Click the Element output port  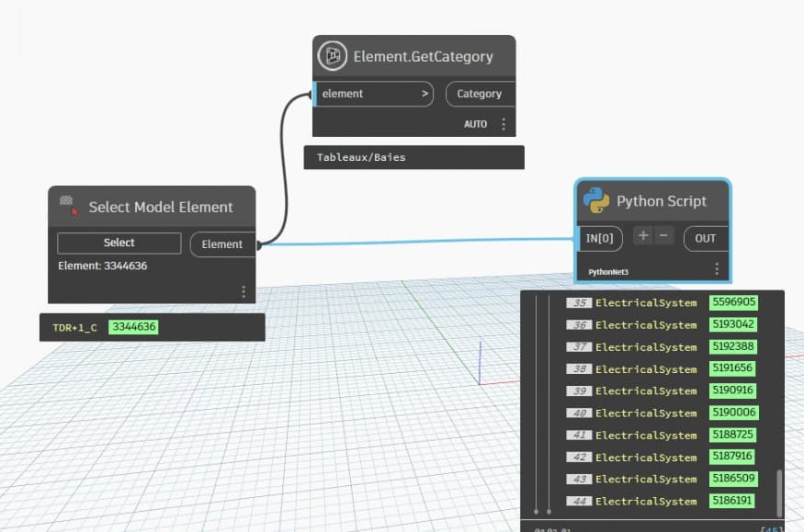[222, 244]
